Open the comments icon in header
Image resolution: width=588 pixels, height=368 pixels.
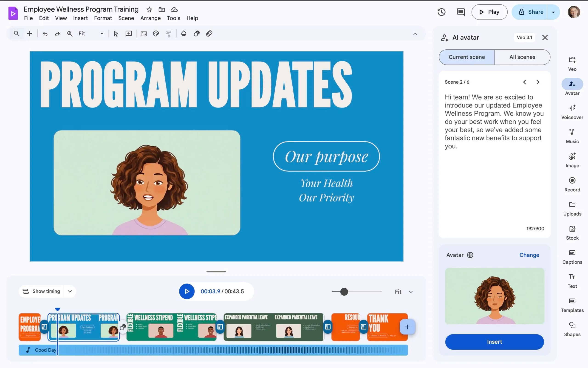461,12
